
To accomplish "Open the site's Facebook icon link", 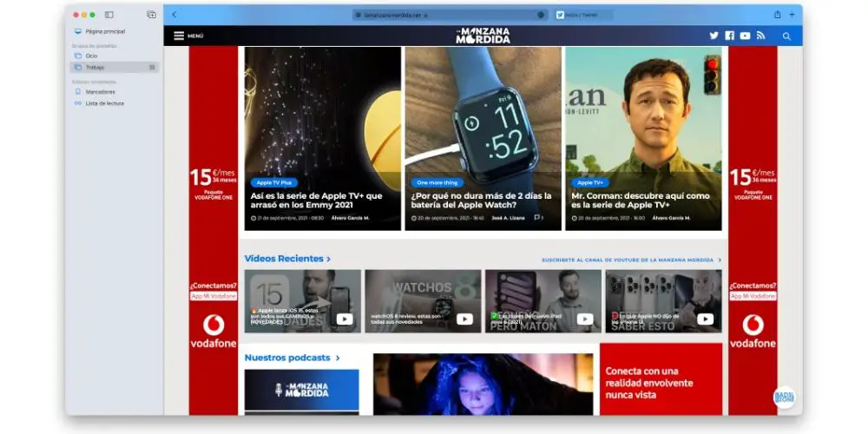I will click(x=730, y=36).
